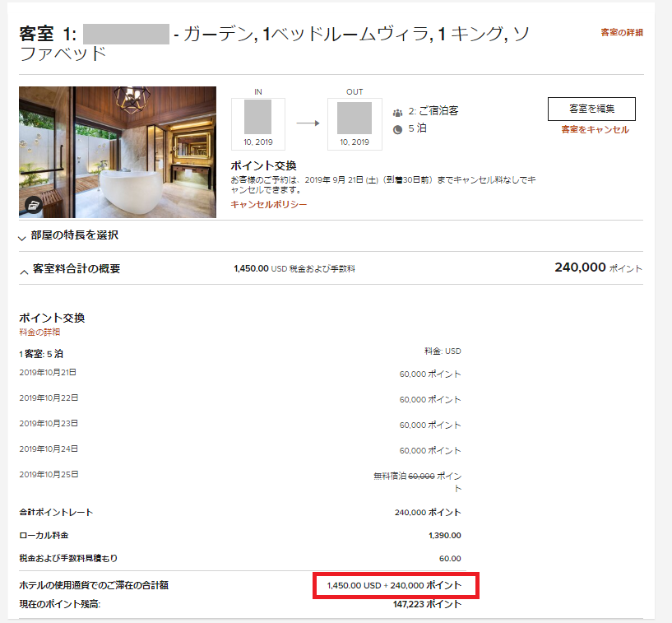Image resolution: width=672 pixels, height=623 pixels.
Task: Click the 1,450.00 USD + 240,000 ポイント total
Action: 394,585
